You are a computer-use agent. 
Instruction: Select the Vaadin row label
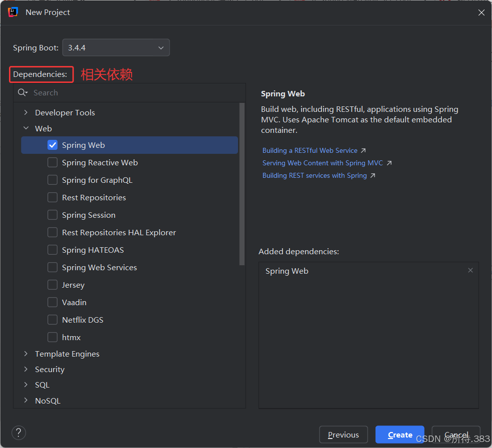coord(74,302)
